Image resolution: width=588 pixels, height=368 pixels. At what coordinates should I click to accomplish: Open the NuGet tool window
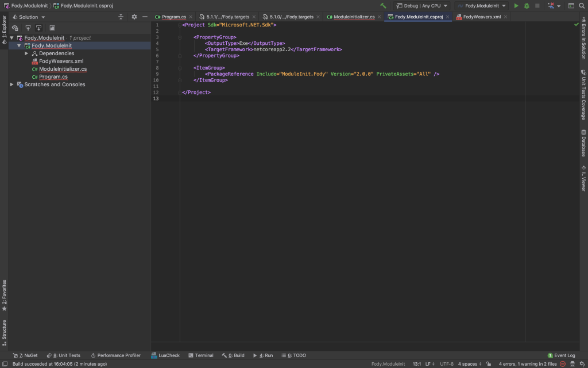(25, 355)
